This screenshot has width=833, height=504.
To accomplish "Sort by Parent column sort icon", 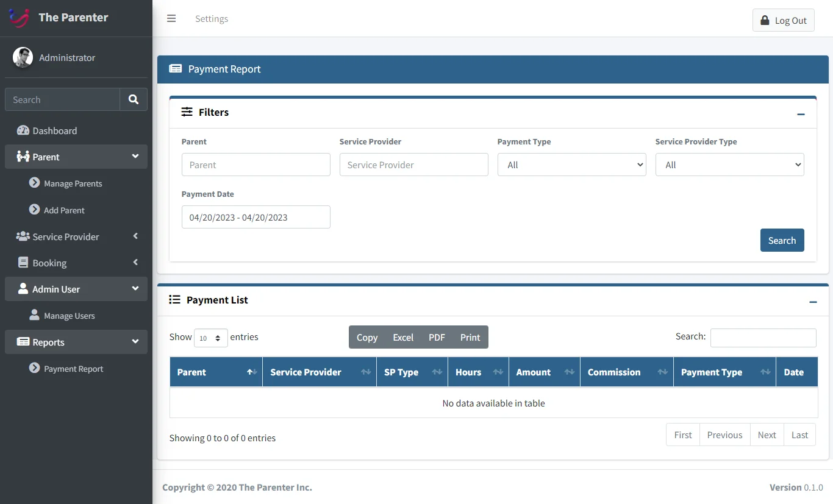I will (251, 372).
